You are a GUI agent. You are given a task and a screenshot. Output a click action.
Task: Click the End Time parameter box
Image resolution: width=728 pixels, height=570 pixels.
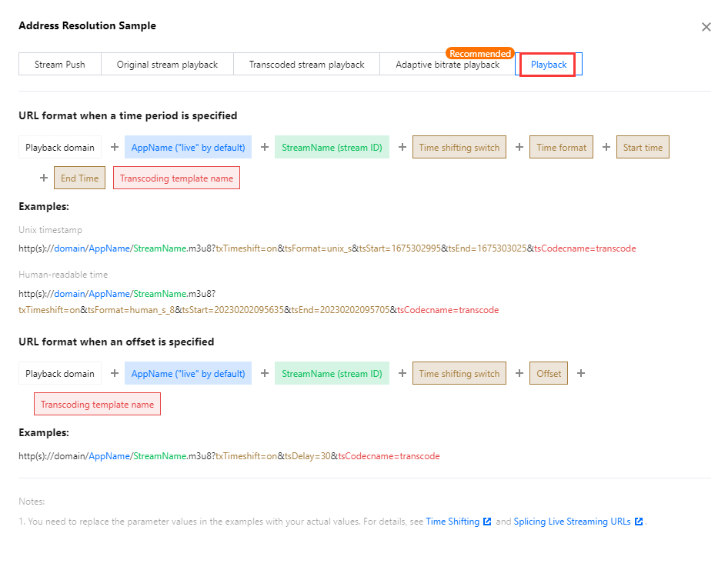(79, 178)
